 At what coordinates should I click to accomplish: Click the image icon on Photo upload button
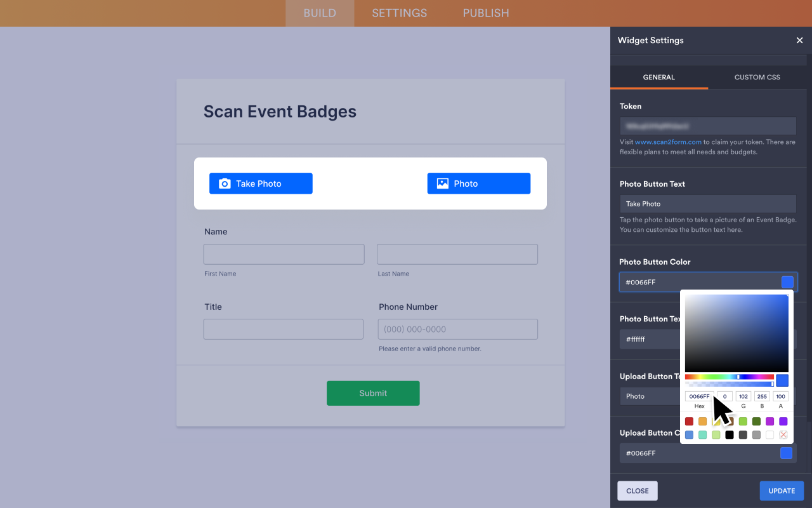[443, 184]
